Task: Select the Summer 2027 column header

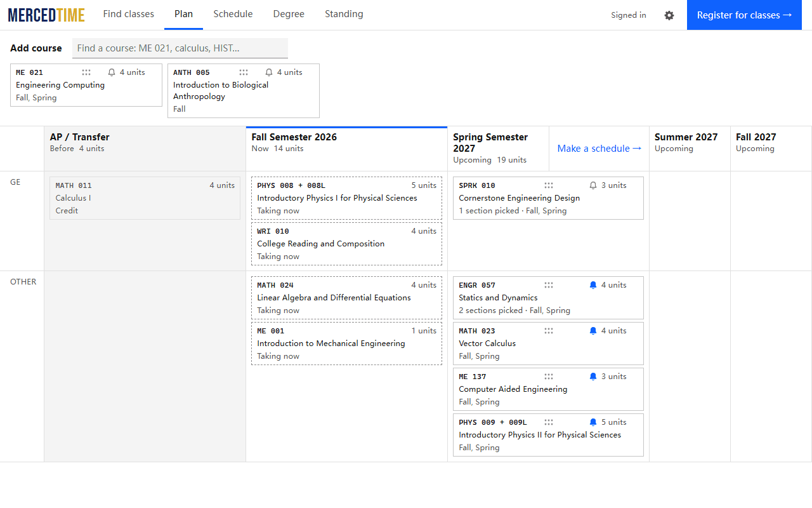Action: click(x=690, y=149)
